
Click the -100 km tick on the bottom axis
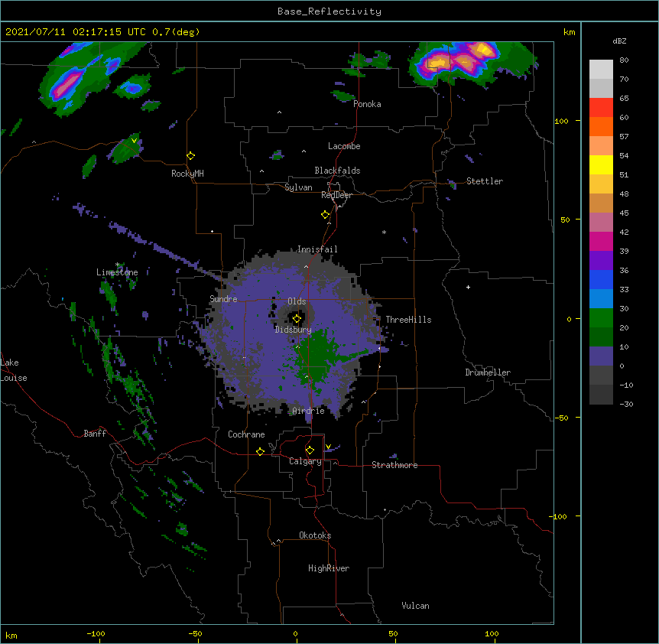point(96,633)
